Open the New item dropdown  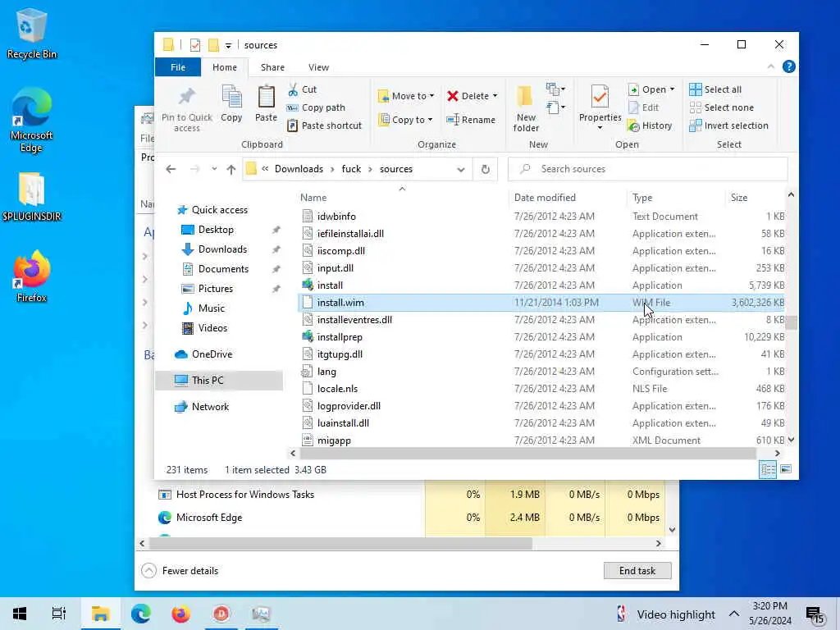tap(556, 89)
